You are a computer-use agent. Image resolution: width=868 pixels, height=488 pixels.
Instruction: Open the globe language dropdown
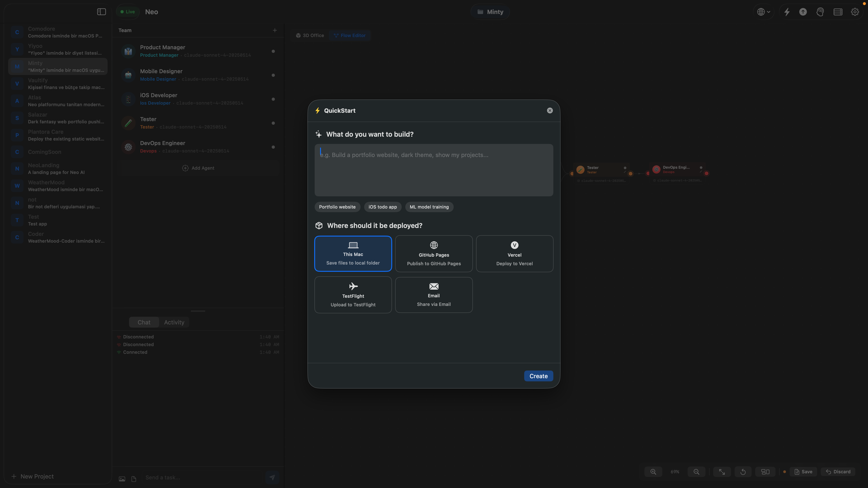(764, 12)
